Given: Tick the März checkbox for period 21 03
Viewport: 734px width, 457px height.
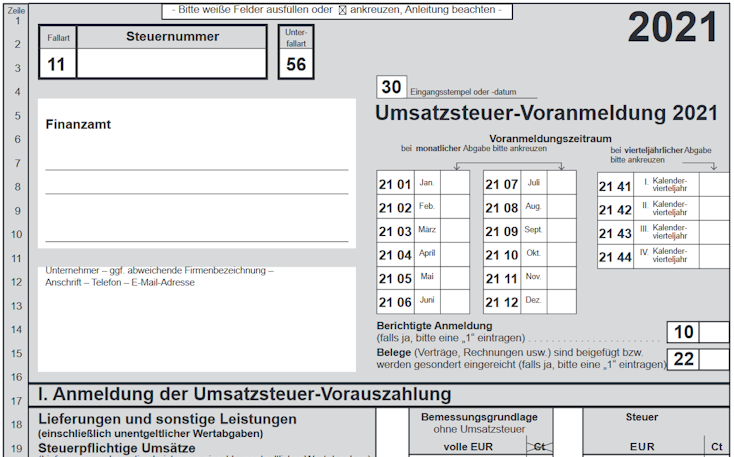Looking at the screenshot, I should click(455, 230).
